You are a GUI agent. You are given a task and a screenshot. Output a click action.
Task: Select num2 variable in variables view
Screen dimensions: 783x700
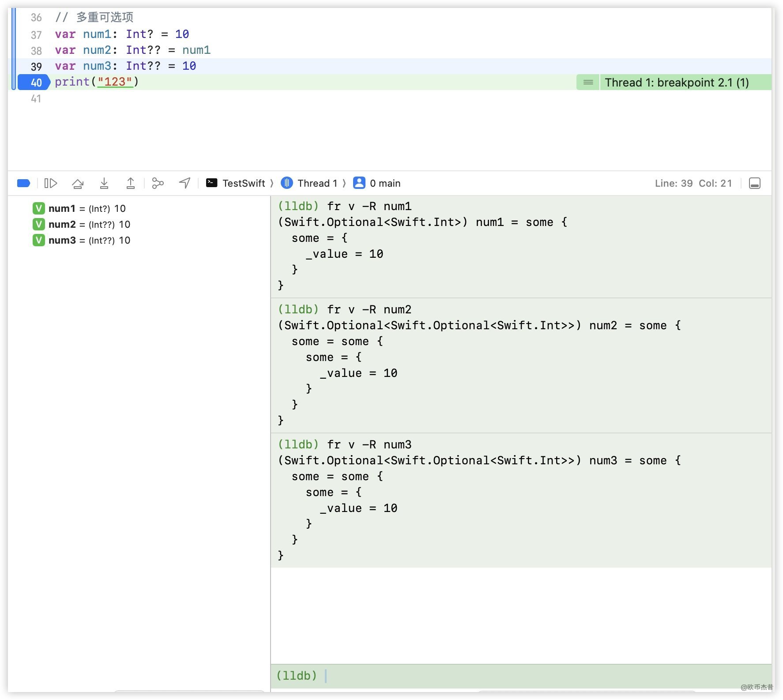click(62, 224)
